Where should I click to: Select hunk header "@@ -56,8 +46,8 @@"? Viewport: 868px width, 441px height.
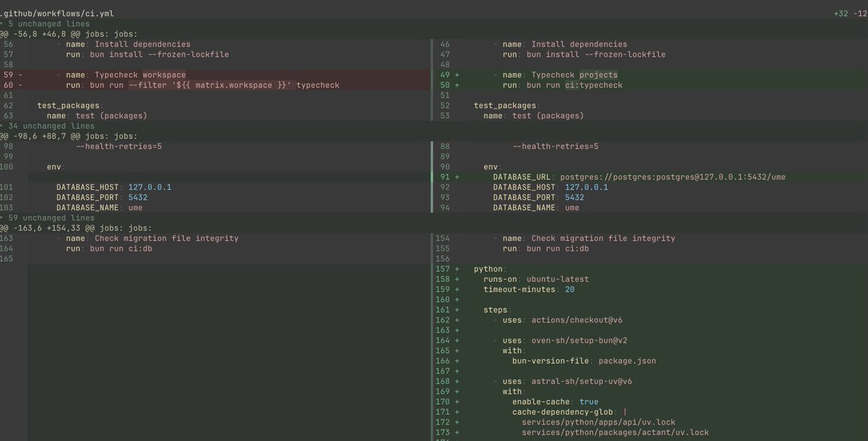point(41,34)
